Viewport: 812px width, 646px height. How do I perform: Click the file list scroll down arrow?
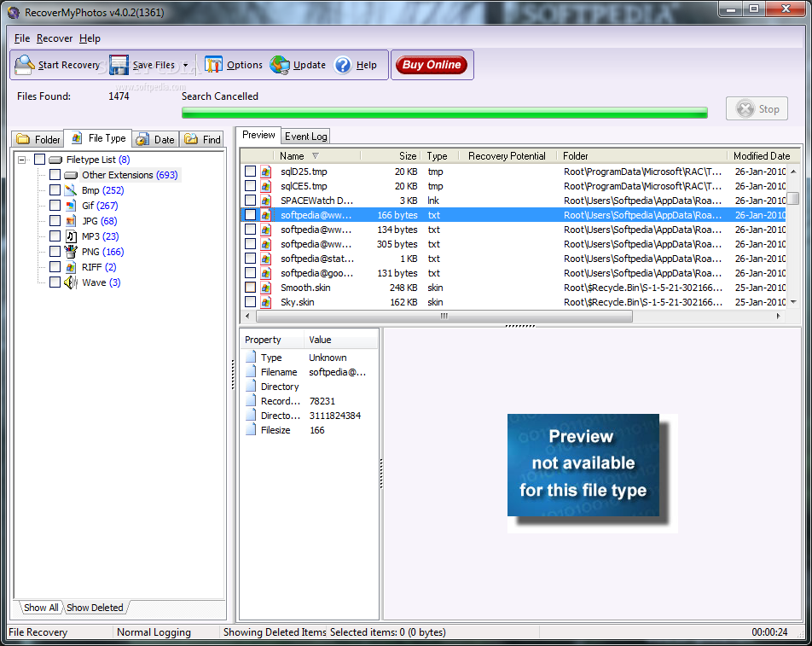click(793, 302)
